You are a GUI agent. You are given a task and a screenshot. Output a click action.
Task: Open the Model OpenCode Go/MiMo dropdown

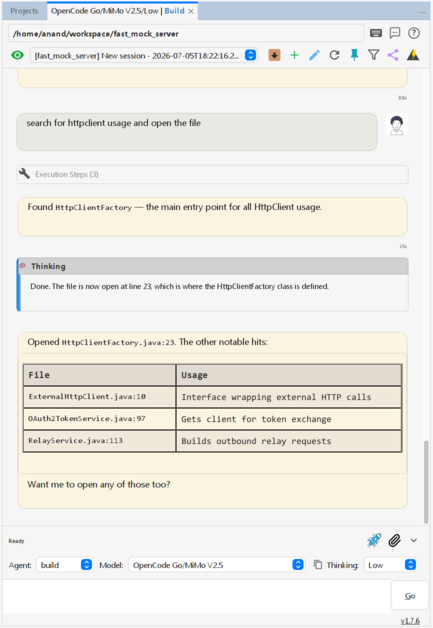pos(216,565)
